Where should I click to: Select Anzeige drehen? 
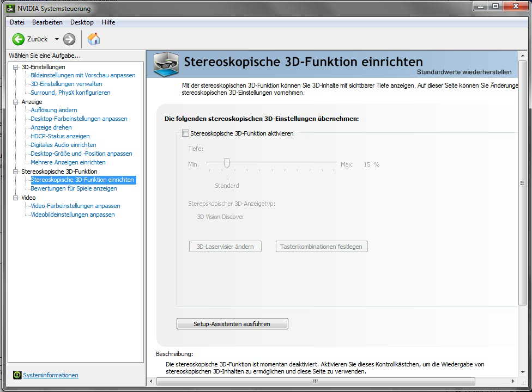51,127
